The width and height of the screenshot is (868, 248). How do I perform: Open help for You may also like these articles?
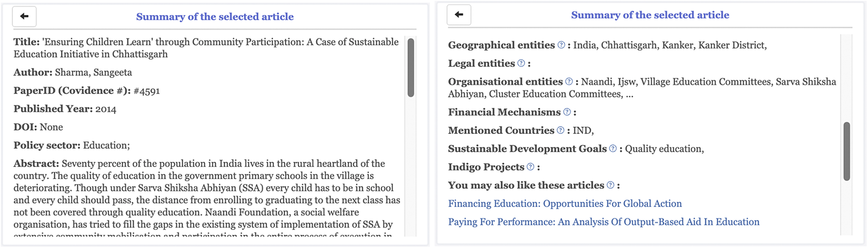click(x=610, y=185)
